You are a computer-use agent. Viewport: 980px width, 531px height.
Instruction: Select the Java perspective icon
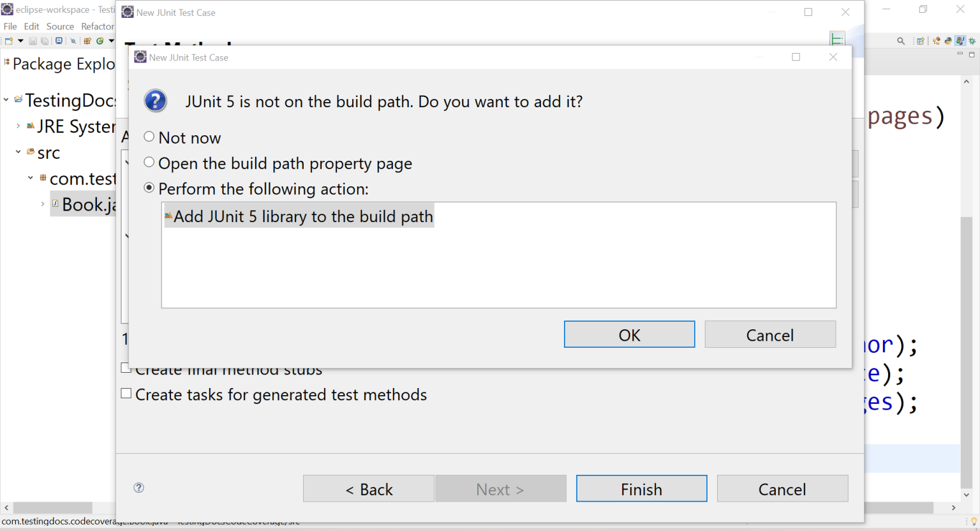click(960, 41)
